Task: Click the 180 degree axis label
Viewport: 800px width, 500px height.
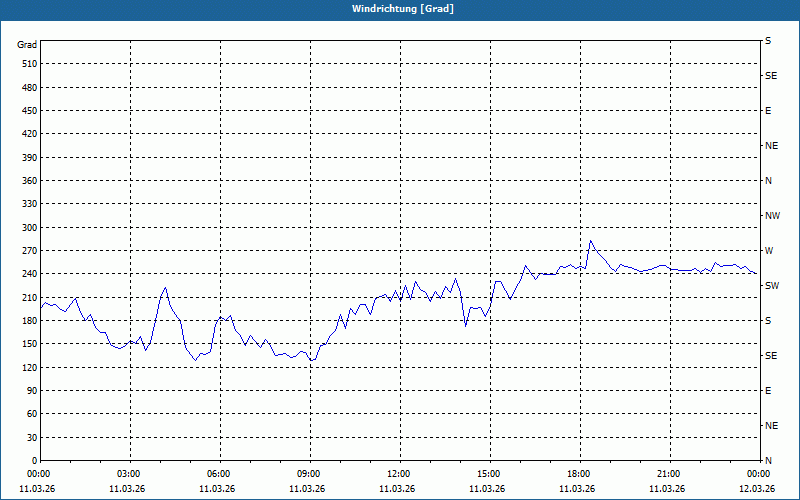Action: point(30,321)
